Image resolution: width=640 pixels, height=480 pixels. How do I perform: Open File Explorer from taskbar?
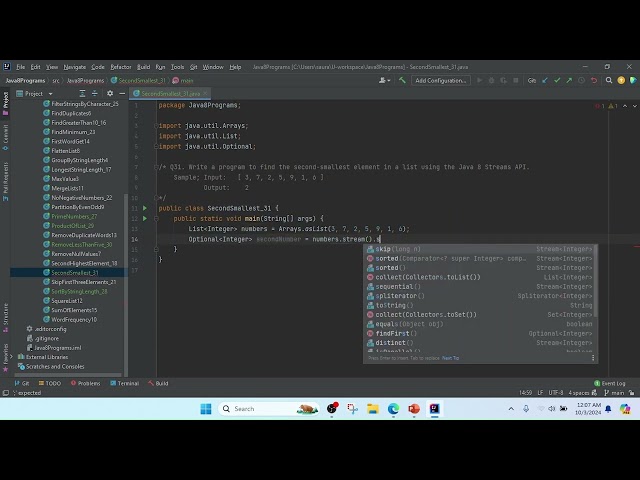coord(373,409)
